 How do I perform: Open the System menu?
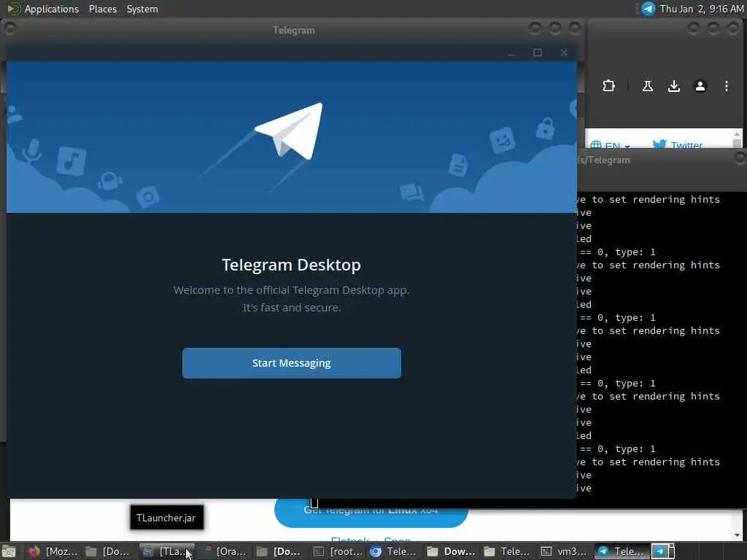point(142,9)
